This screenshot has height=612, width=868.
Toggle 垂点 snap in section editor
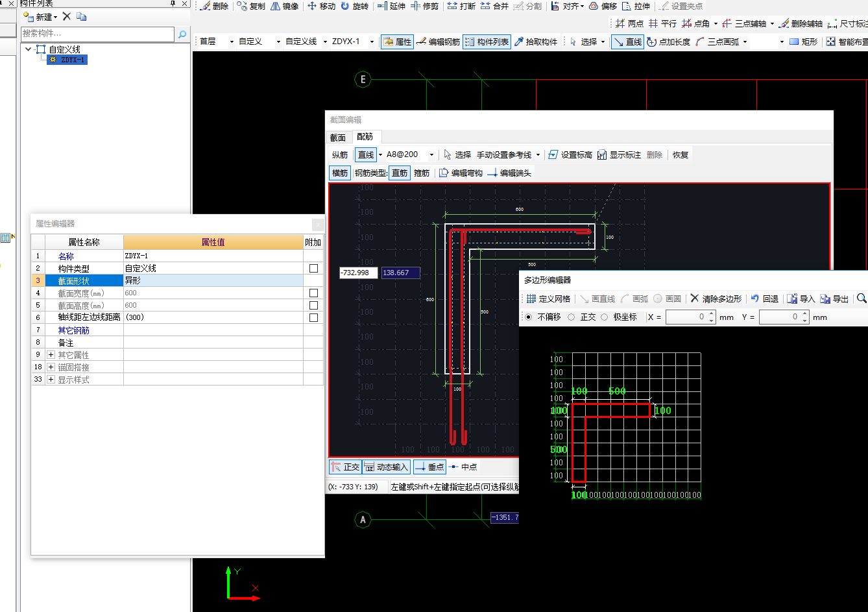click(x=429, y=467)
